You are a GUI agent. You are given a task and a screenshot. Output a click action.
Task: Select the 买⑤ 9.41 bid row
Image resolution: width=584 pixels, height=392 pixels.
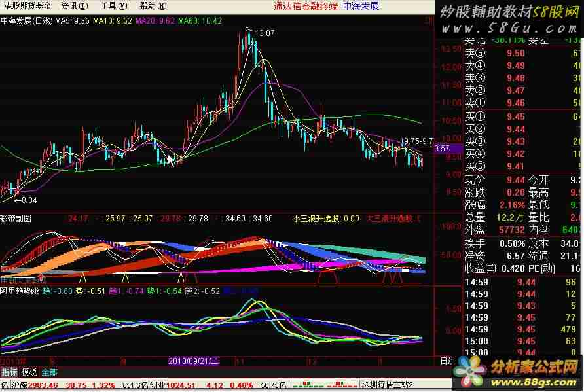[x=523, y=166]
